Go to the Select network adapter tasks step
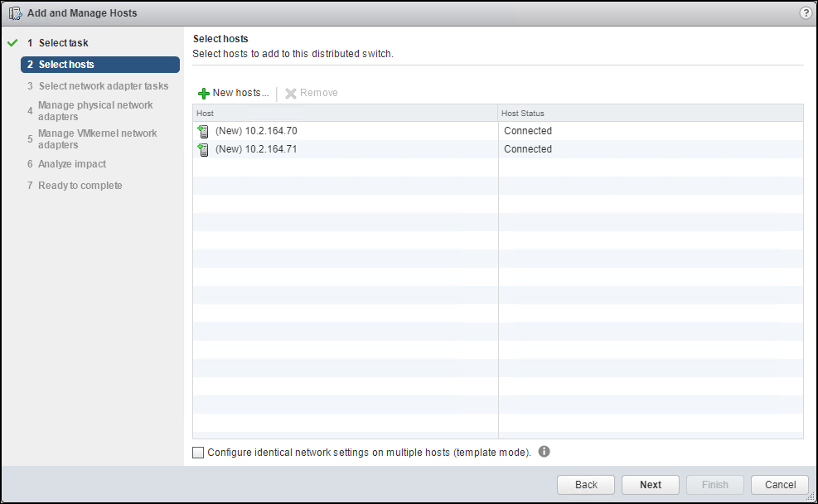This screenshot has width=818, height=504. click(103, 85)
